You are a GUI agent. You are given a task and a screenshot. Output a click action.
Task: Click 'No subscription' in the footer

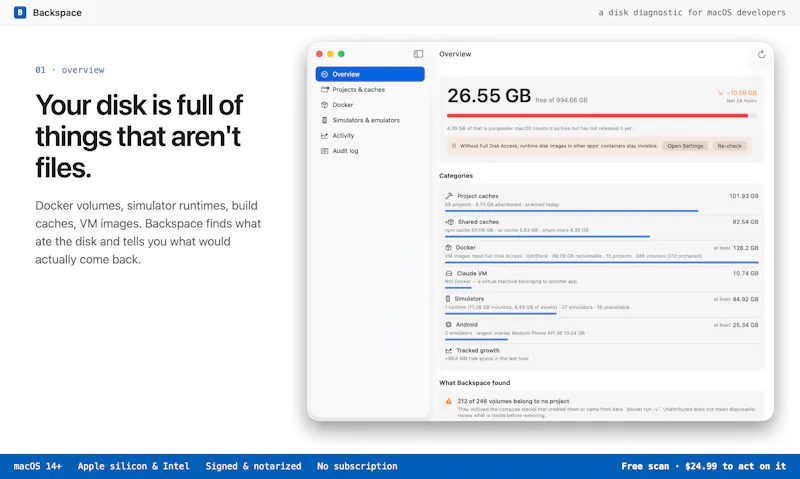click(357, 466)
